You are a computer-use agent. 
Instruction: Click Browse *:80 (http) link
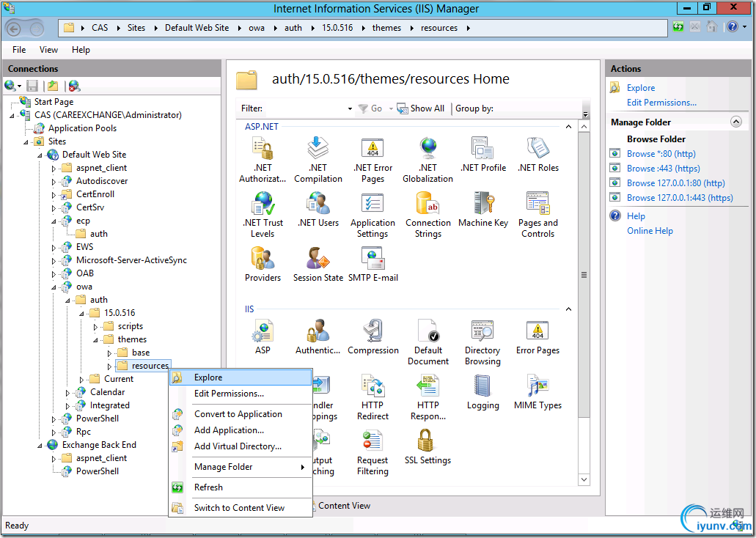pyautogui.click(x=661, y=154)
